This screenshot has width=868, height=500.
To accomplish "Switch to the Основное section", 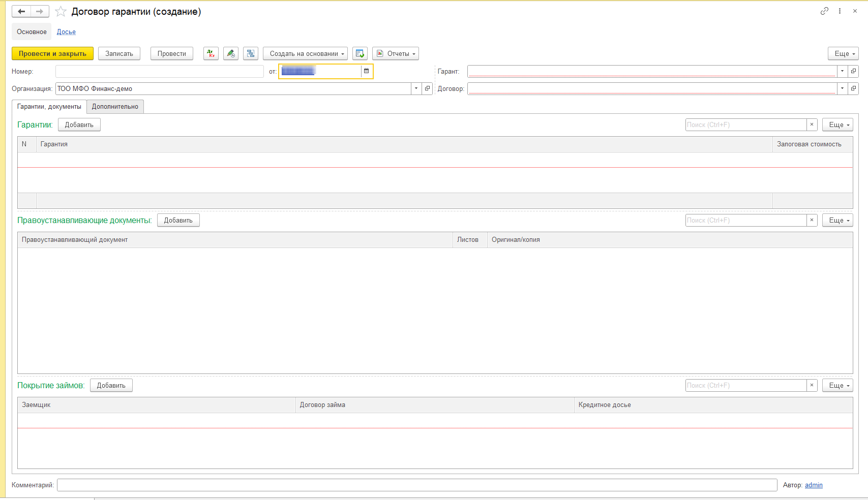I will tap(32, 32).
